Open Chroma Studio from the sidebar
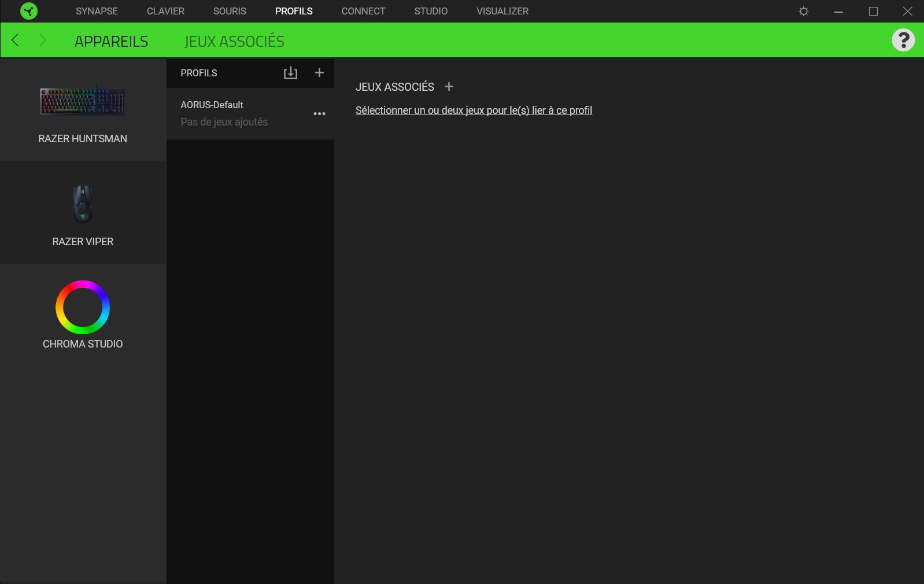Screen dimensions: 924x584 click(x=83, y=315)
